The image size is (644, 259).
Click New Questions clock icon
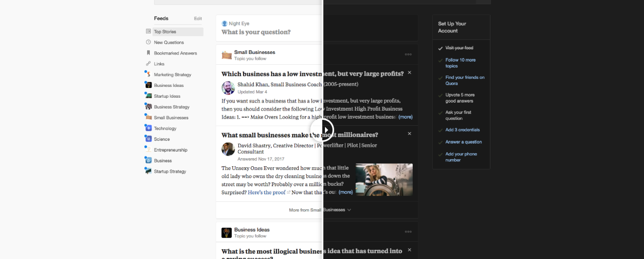tap(148, 42)
